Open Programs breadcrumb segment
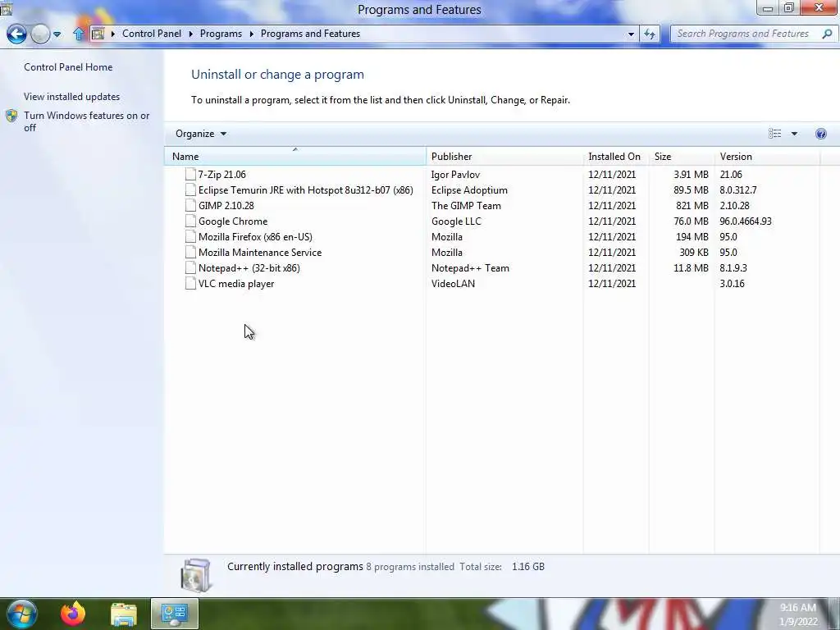The width and height of the screenshot is (840, 630). click(221, 33)
